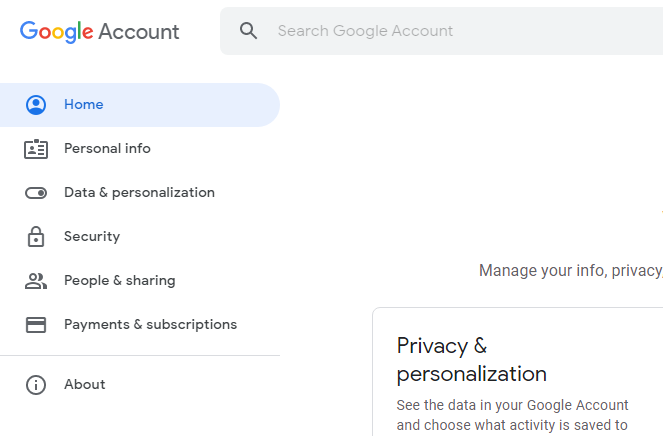Click the card description about Google Account data

point(512,415)
